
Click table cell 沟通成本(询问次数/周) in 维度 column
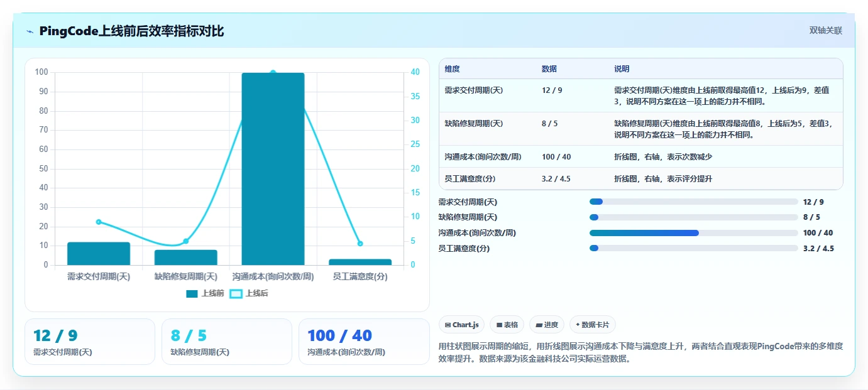483,157
